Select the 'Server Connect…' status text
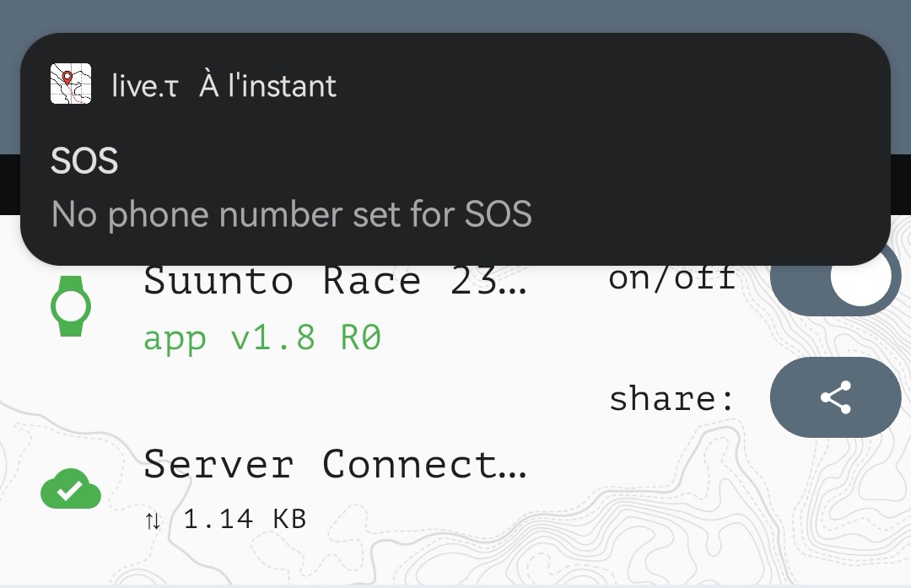The image size is (911, 588). [335, 464]
